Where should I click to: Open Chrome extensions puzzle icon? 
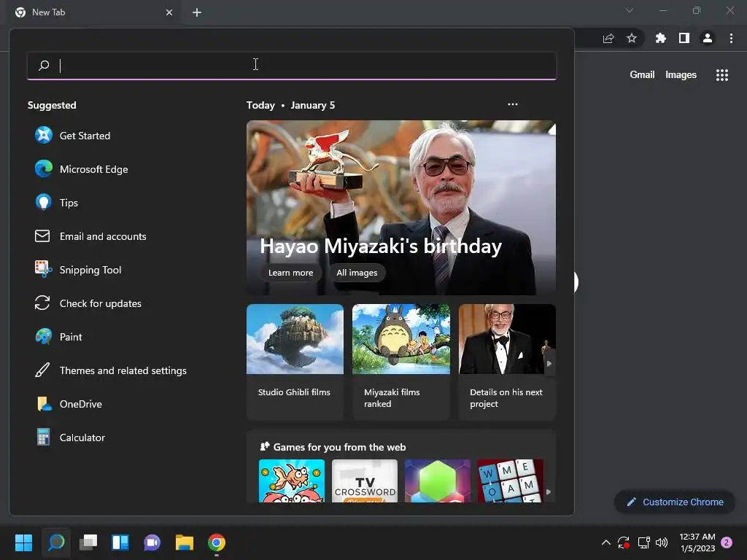[x=660, y=38]
